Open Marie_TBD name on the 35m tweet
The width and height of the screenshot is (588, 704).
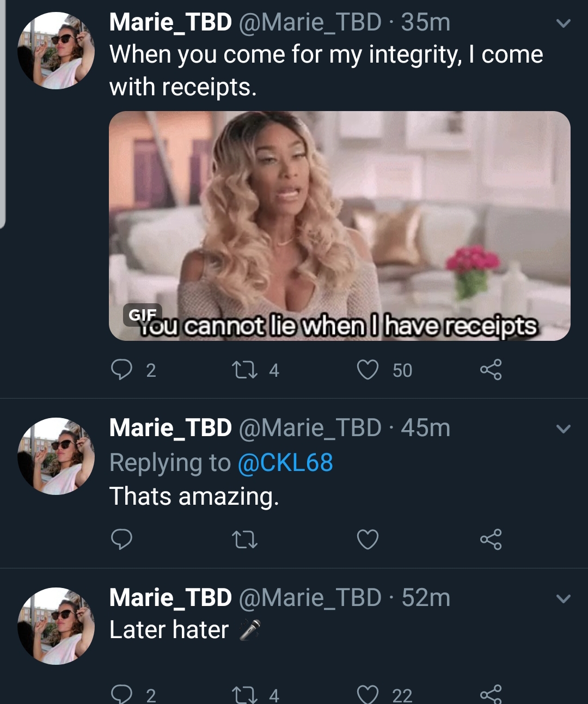170,22
